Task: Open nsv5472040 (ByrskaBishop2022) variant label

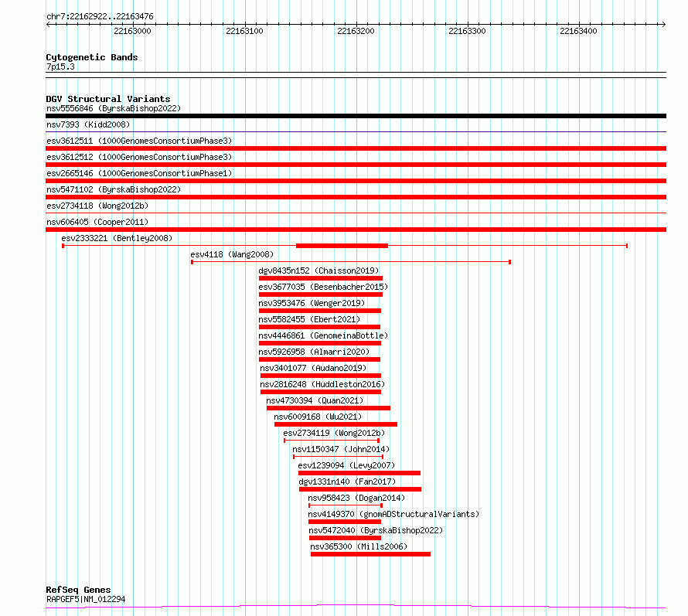Action: [x=376, y=530]
